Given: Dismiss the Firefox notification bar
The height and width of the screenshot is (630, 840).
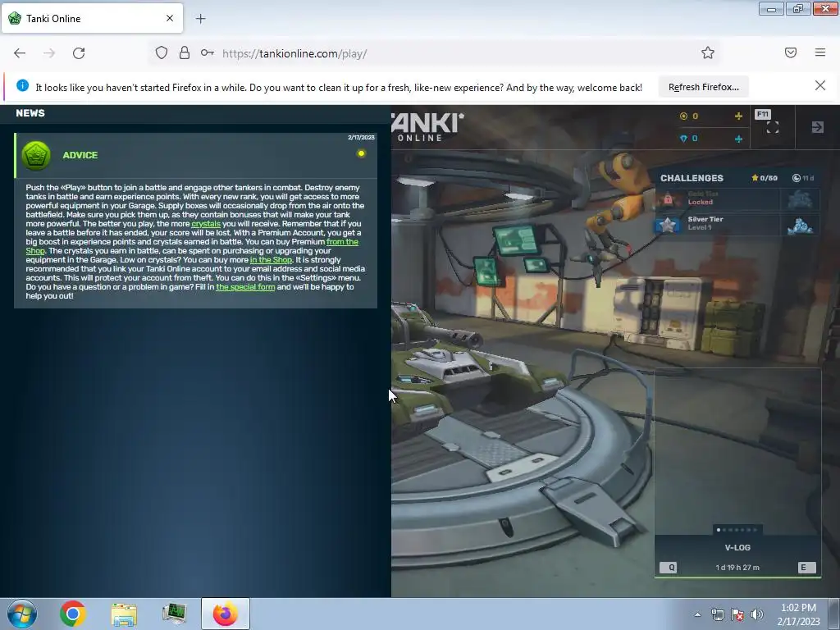Looking at the screenshot, I should click(820, 85).
